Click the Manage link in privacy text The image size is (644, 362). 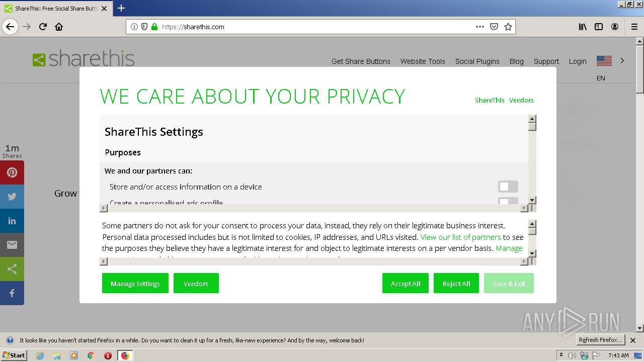coord(509,248)
